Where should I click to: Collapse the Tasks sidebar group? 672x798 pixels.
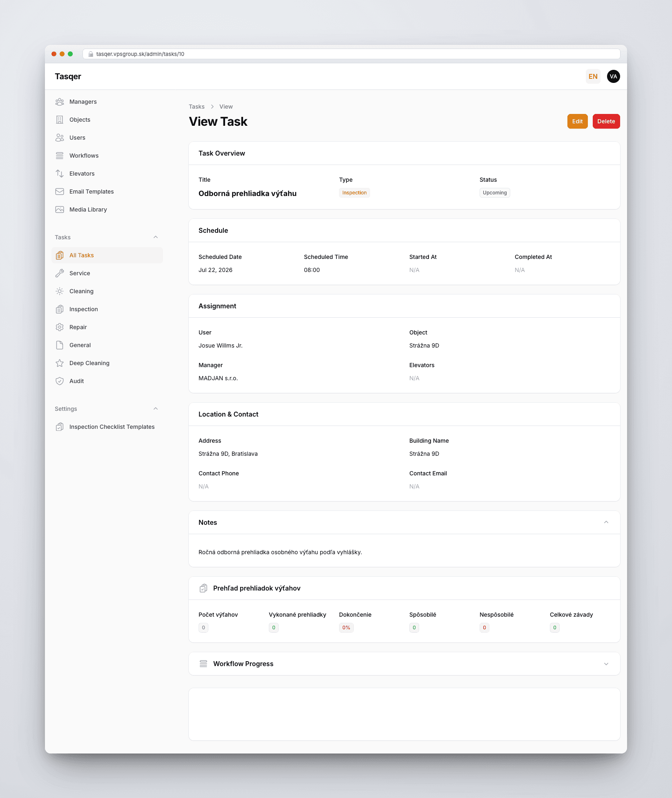[x=156, y=237]
